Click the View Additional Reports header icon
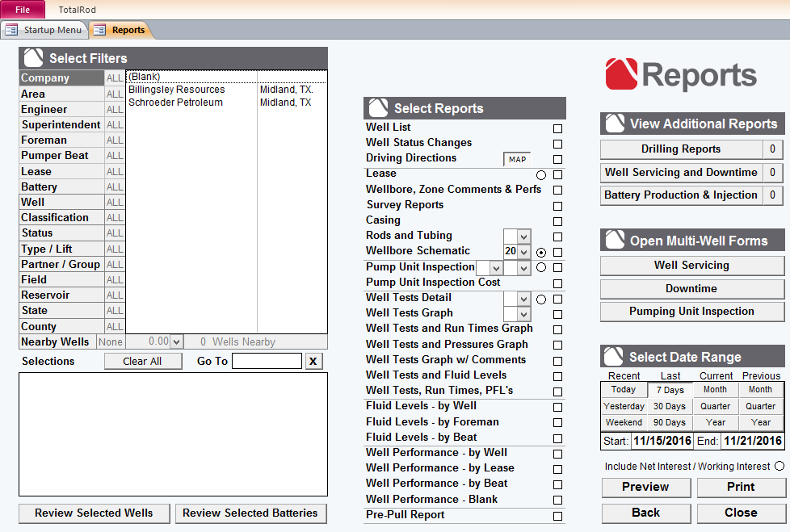This screenshot has width=790, height=532. (615, 124)
